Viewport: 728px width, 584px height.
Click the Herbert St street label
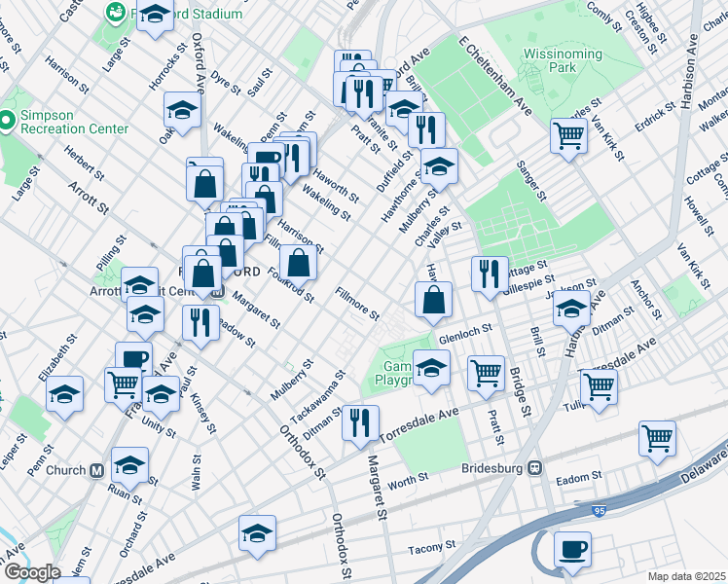point(84,163)
